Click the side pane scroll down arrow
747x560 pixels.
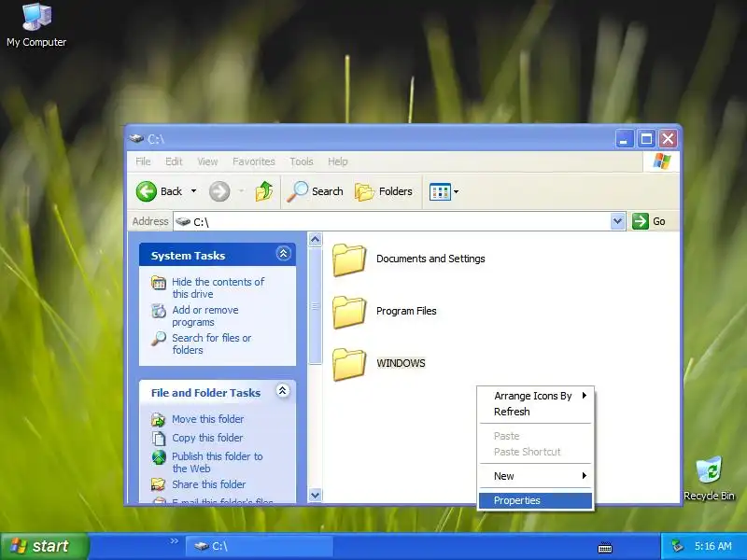click(x=315, y=495)
